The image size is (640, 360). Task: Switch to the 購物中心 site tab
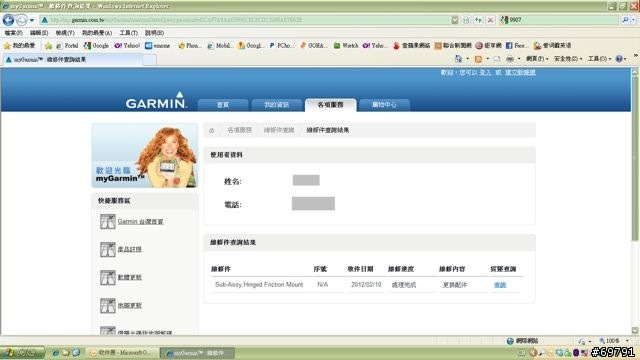coord(384,105)
